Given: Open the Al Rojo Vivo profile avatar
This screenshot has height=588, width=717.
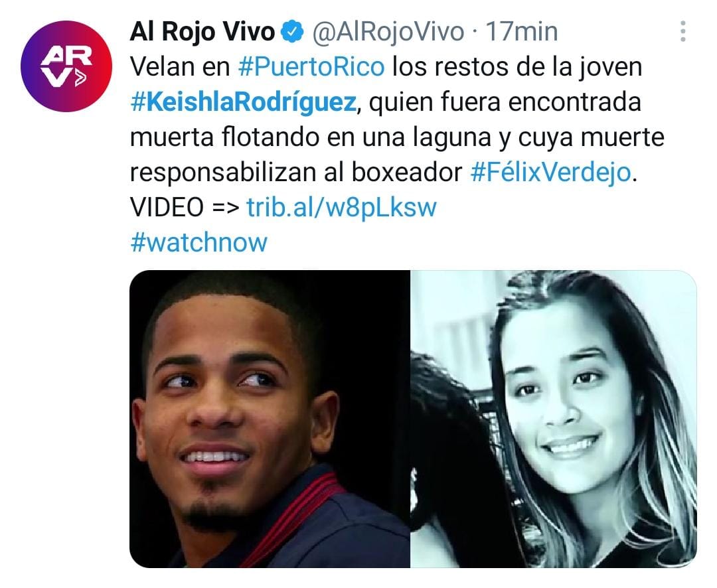Looking at the screenshot, I should [66, 66].
